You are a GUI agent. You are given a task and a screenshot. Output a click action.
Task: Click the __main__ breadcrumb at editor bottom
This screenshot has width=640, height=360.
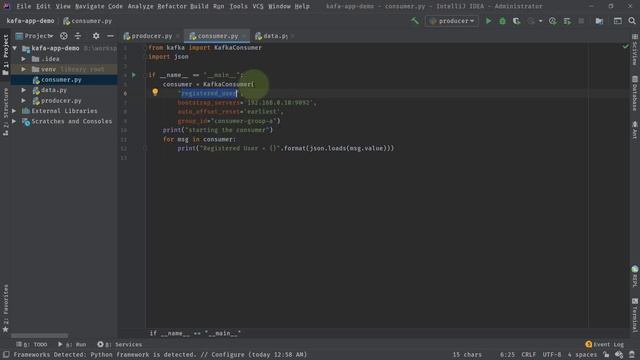[195, 333]
